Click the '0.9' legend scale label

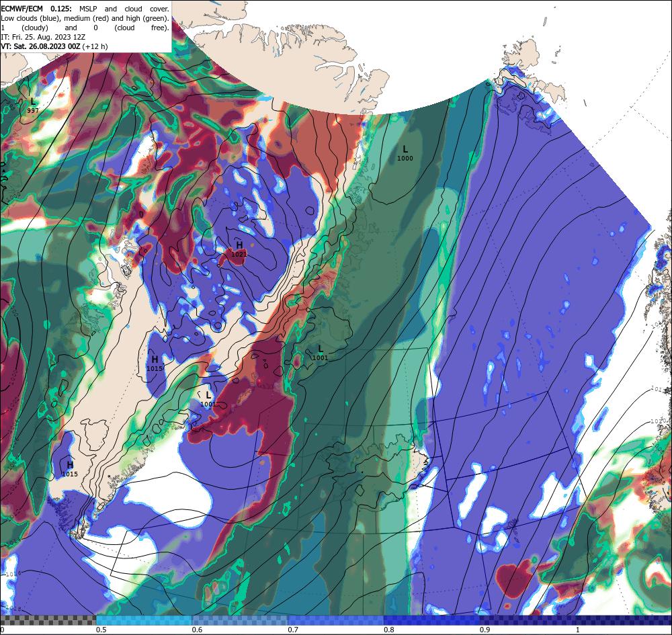[485, 630]
